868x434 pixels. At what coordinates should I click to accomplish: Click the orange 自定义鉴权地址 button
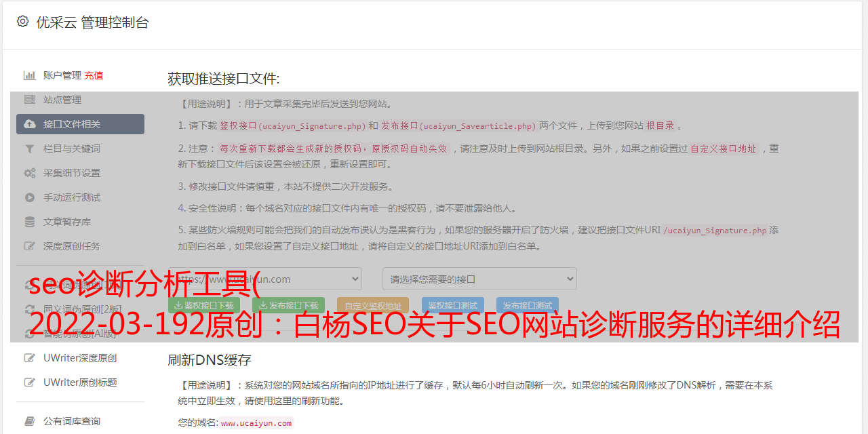(373, 306)
